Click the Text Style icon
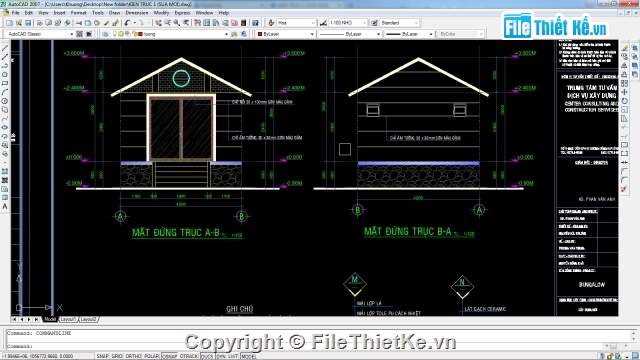 point(271,23)
